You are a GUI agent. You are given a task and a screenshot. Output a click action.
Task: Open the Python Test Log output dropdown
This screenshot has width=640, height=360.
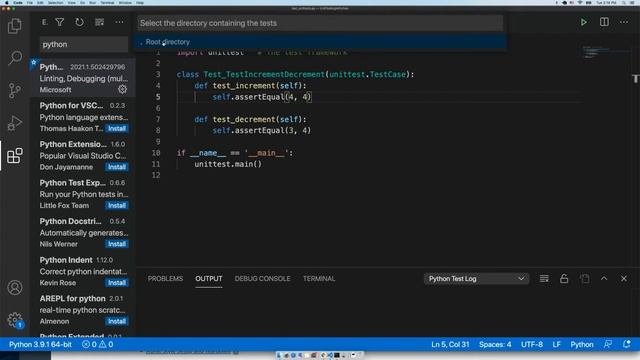[476, 278]
